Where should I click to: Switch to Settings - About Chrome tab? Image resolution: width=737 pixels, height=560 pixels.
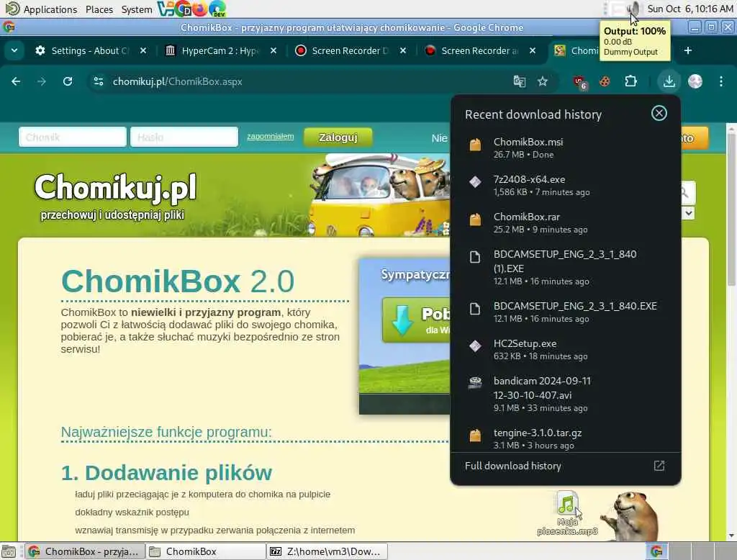click(x=91, y=50)
